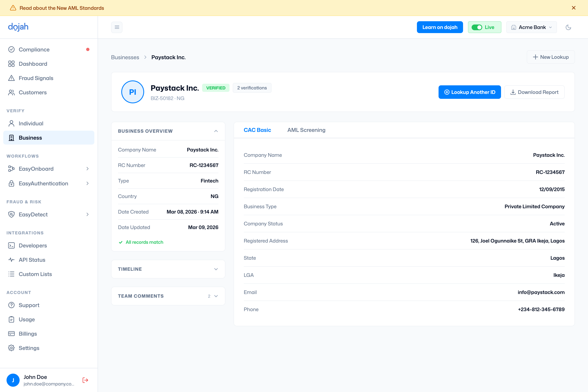588x392 pixels.
Task: Open the Acme Bank account dropdown
Action: pyautogui.click(x=531, y=27)
